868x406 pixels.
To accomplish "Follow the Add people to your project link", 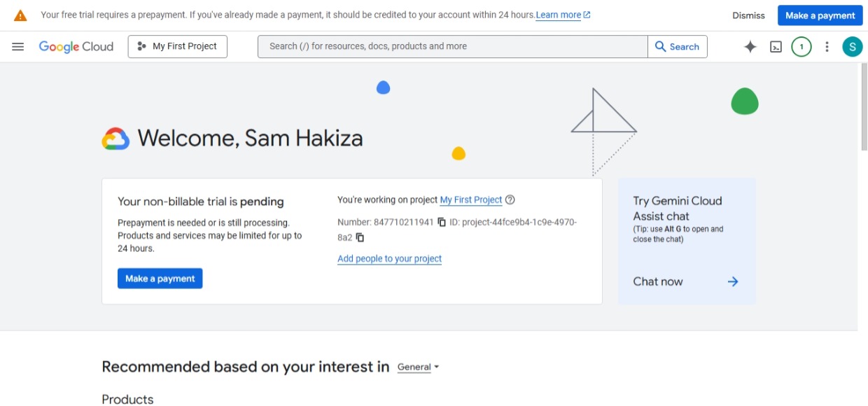I will 389,258.
